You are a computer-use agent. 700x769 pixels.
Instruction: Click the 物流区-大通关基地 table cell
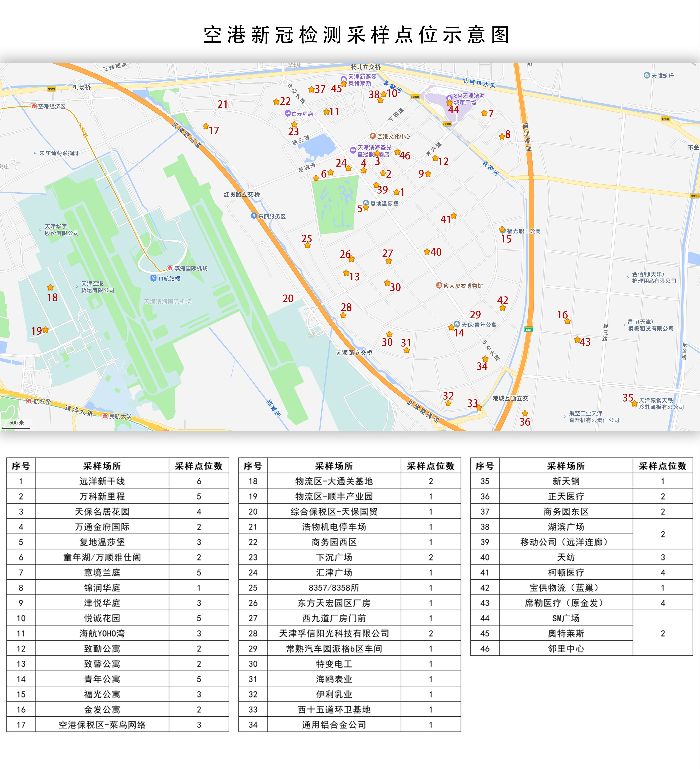(x=334, y=481)
